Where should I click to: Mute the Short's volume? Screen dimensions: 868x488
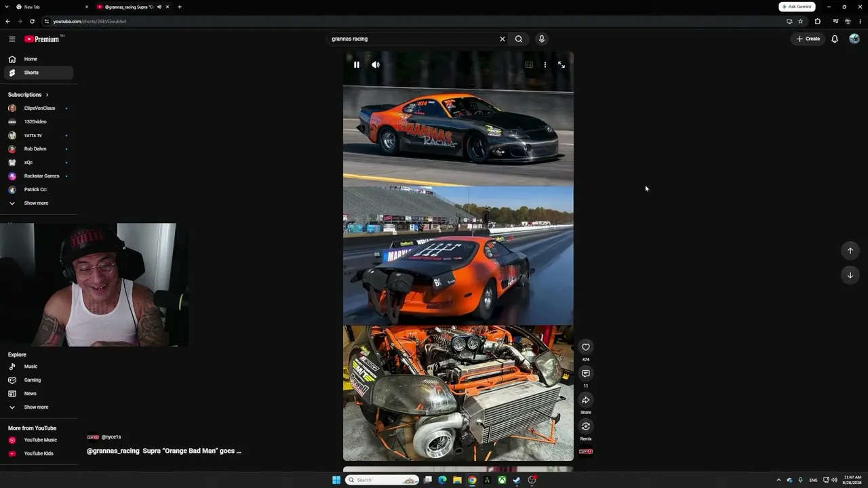[376, 65]
